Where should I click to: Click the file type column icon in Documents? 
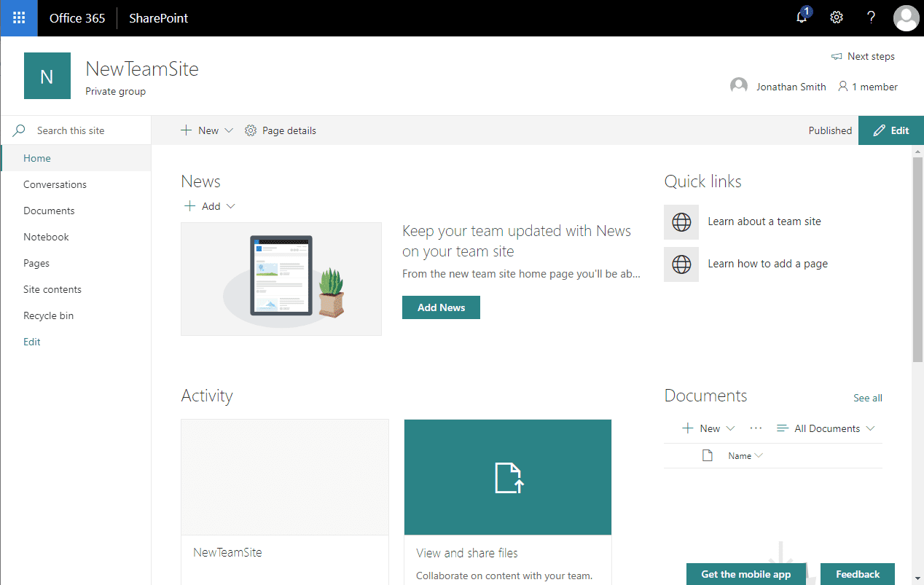707,455
